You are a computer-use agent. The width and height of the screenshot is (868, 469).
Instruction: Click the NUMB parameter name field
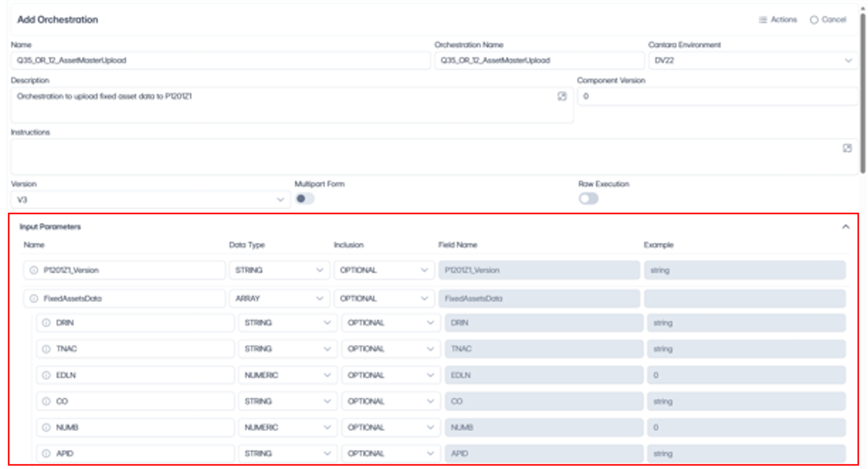135,427
